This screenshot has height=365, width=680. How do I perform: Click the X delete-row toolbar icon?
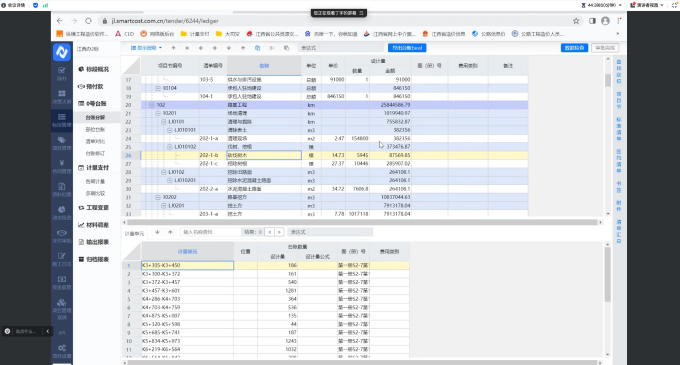point(187,48)
